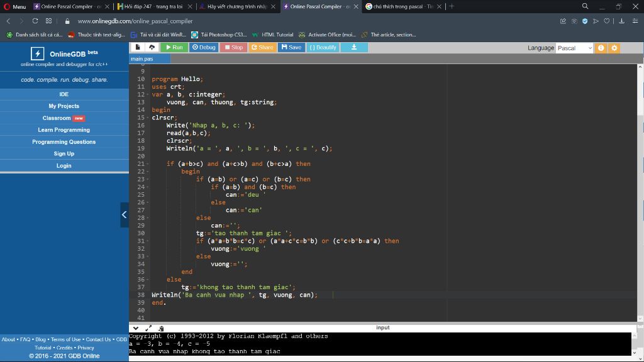Click the heart bookmark icon

click(607, 21)
